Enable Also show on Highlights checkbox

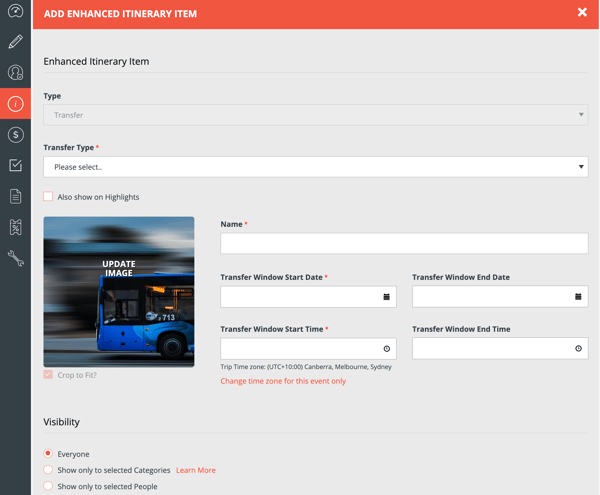click(48, 197)
